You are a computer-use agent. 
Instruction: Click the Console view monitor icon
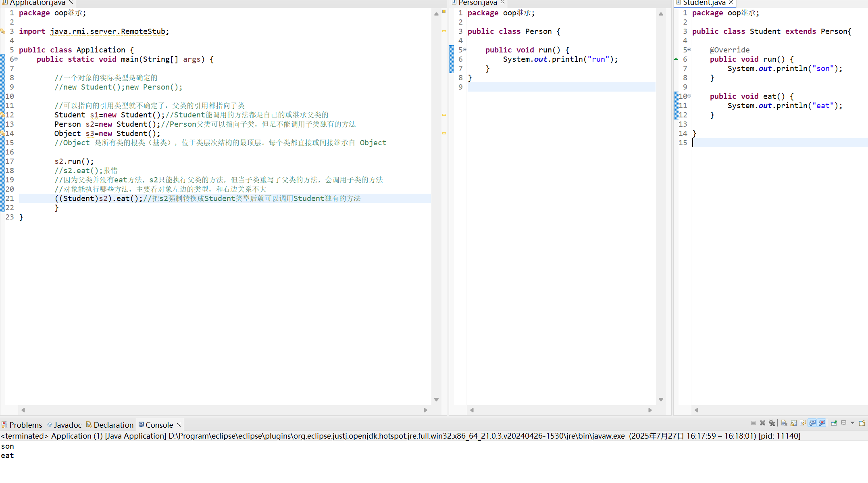[141, 424]
